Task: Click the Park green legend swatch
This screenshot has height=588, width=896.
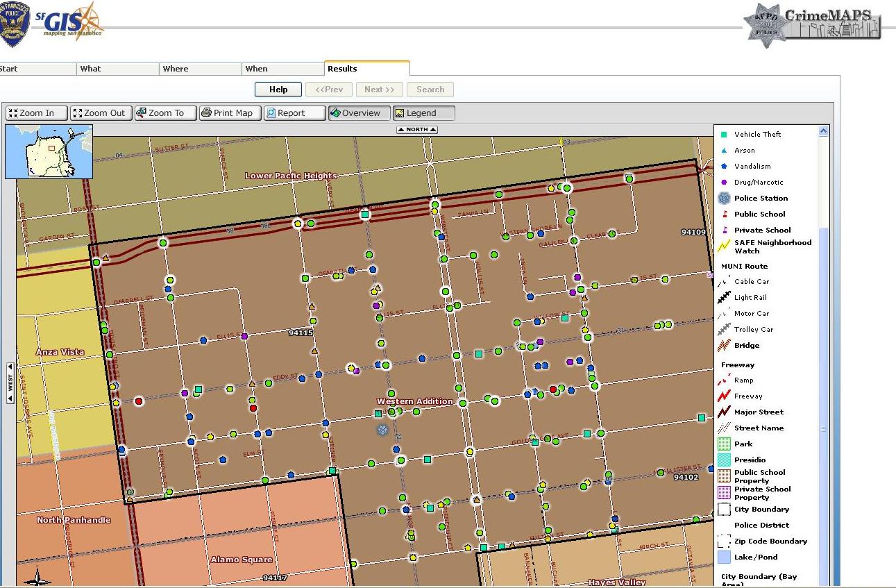Action: tap(724, 444)
